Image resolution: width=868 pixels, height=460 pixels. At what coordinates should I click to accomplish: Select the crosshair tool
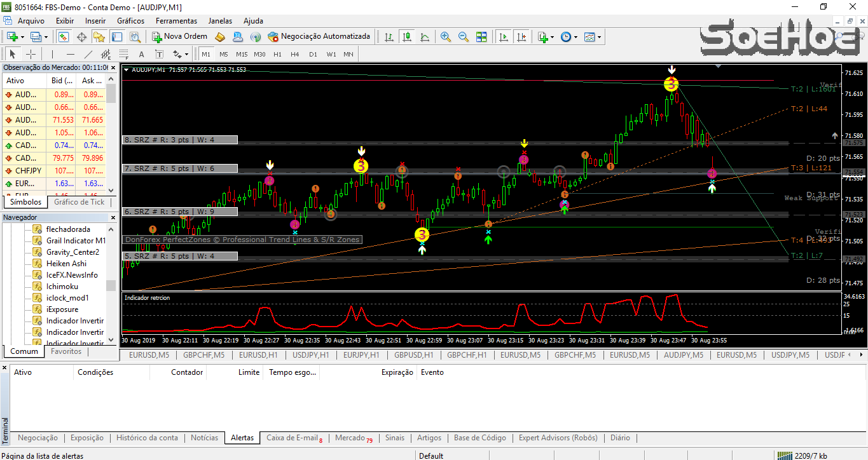[x=31, y=54]
